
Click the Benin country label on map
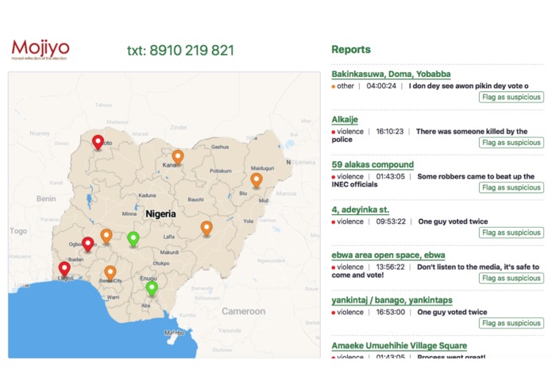46,198
